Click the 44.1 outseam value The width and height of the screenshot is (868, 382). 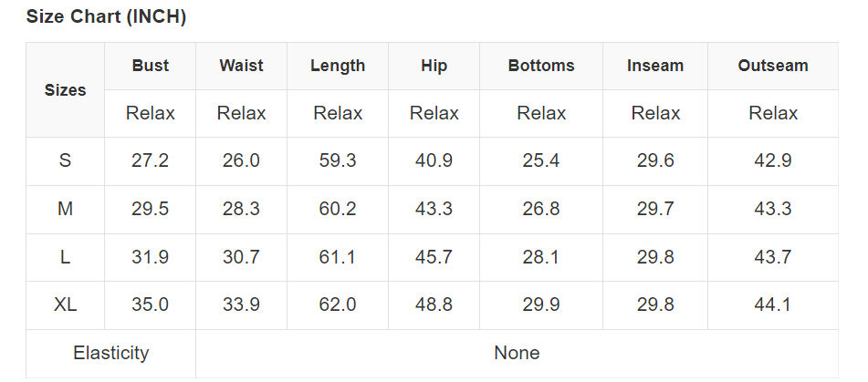[773, 305]
